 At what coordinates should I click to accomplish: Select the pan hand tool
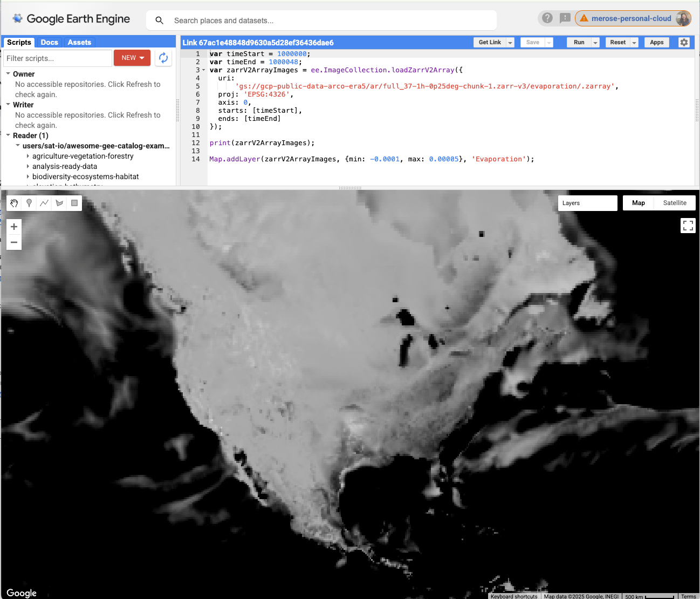tap(14, 203)
